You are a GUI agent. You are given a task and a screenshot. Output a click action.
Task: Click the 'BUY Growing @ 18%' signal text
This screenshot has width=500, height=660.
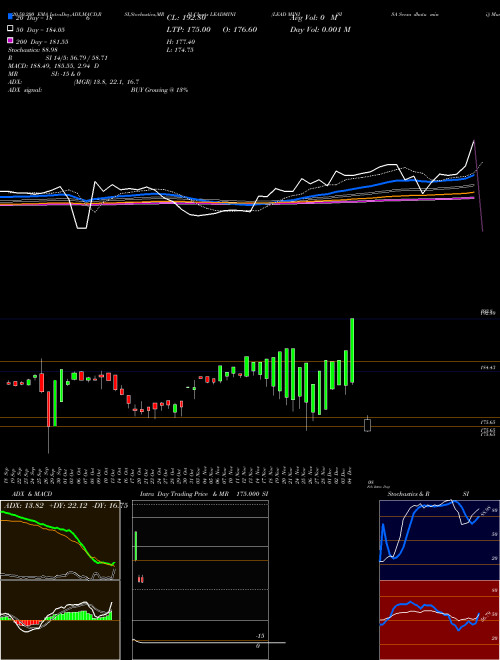160,90
